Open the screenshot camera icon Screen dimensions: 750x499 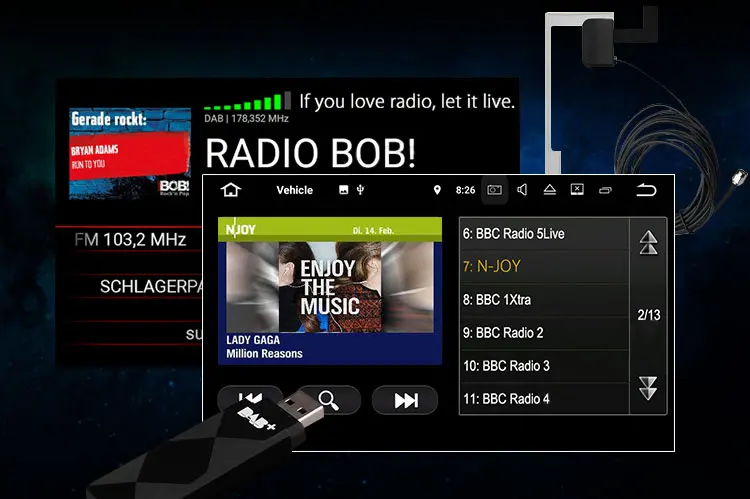click(494, 190)
